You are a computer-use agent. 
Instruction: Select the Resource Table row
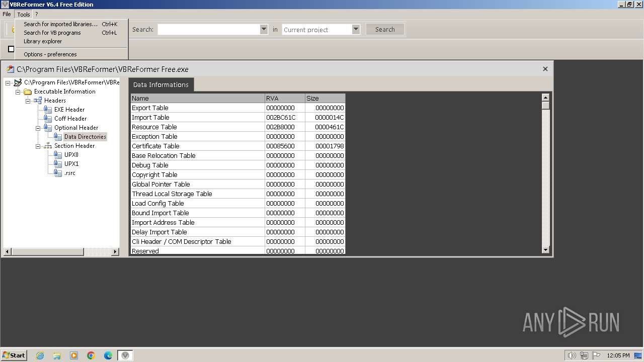(238, 127)
